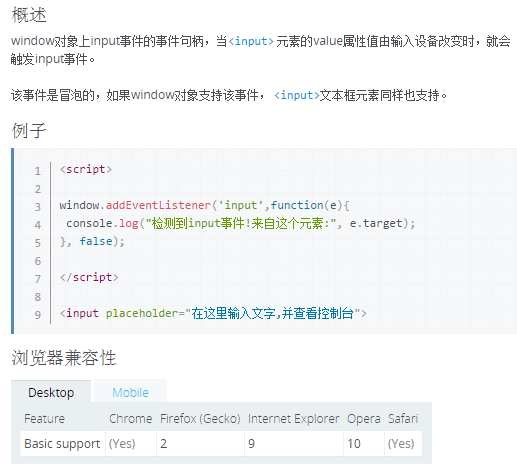Click the Chrome column header
Screen dimensions: 517x464
[131, 419]
